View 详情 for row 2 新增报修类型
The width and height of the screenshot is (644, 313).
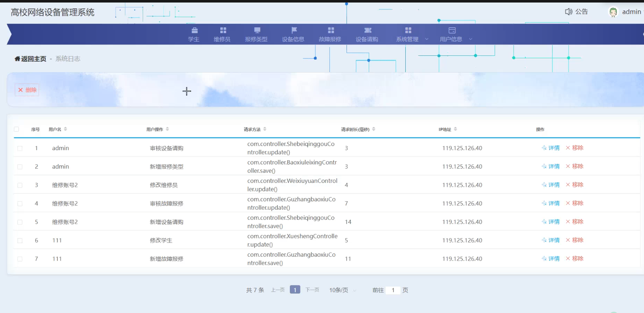click(550, 166)
